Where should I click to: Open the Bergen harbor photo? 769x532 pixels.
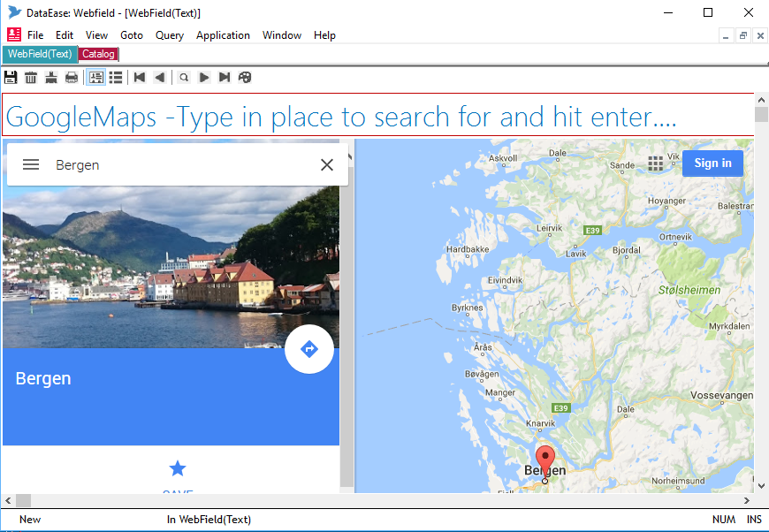(171, 267)
